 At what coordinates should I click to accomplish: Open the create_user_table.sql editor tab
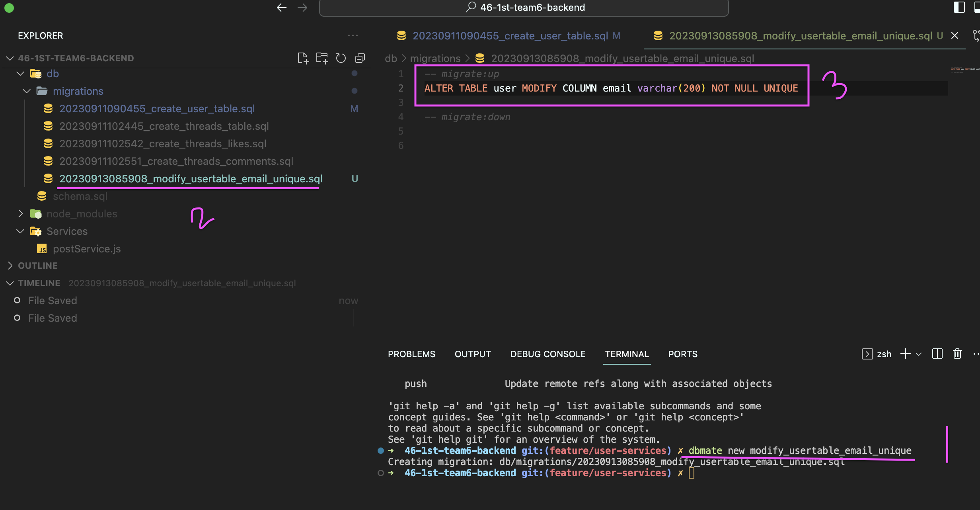pyautogui.click(x=509, y=36)
